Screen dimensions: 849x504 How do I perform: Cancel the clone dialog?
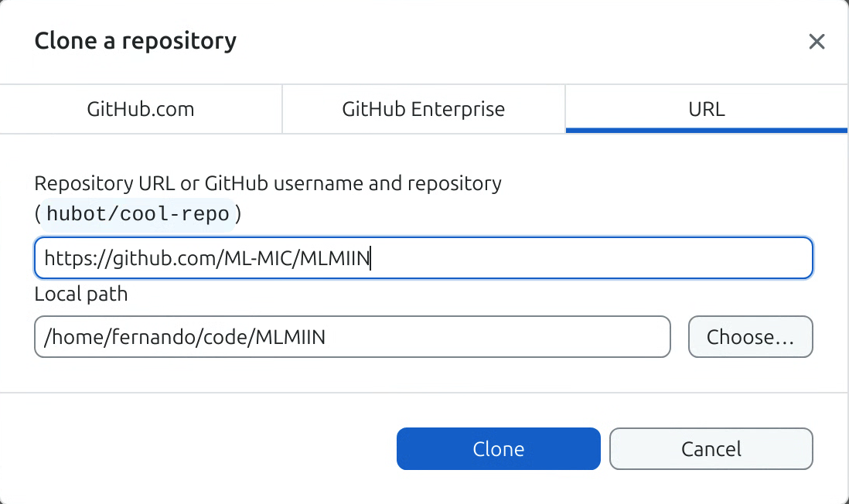711,449
